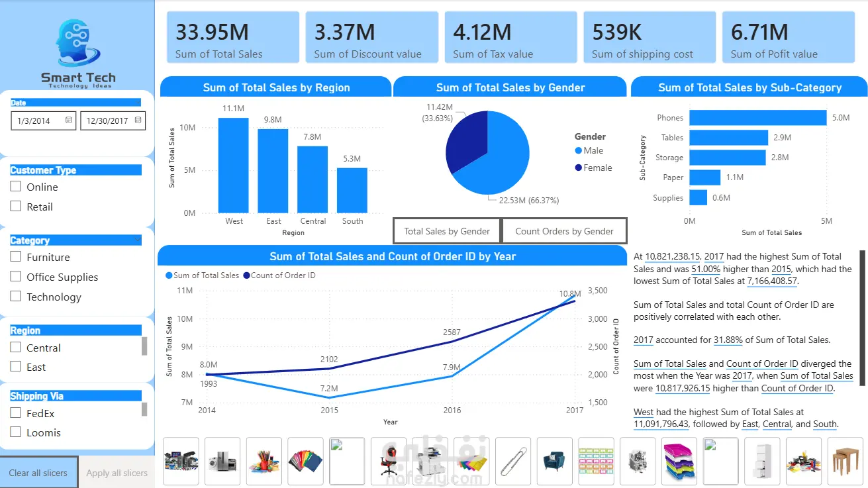Select the blue armchair furnishings thumbnail
This screenshot has width=868, height=488.
(x=555, y=461)
